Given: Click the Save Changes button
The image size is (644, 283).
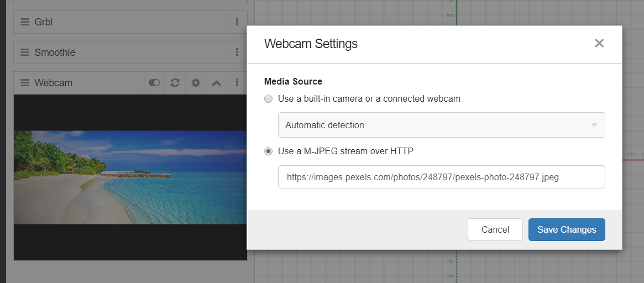Looking at the screenshot, I should (567, 230).
